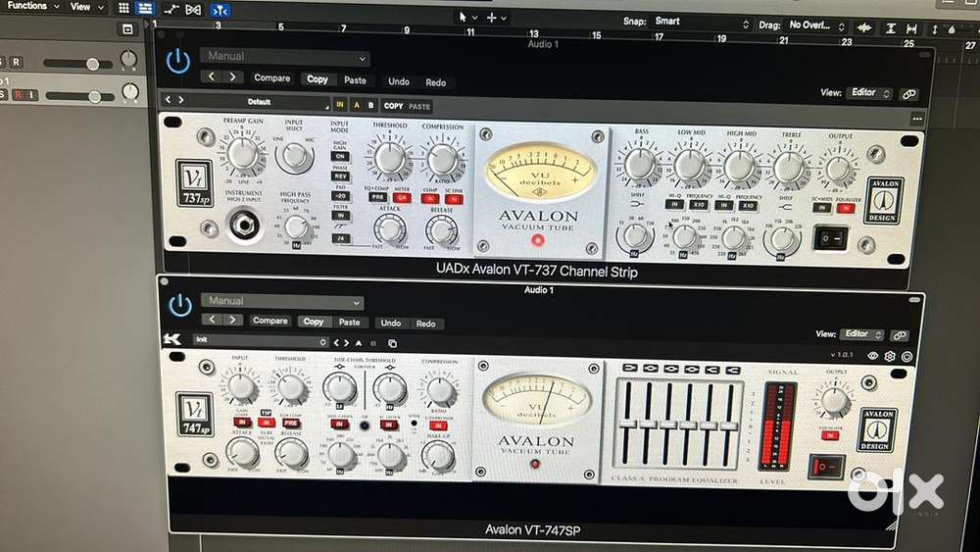The image size is (980, 552).
Task: Bypass the VT-737 plugin with its power icon
Action: pyautogui.click(x=177, y=62)
